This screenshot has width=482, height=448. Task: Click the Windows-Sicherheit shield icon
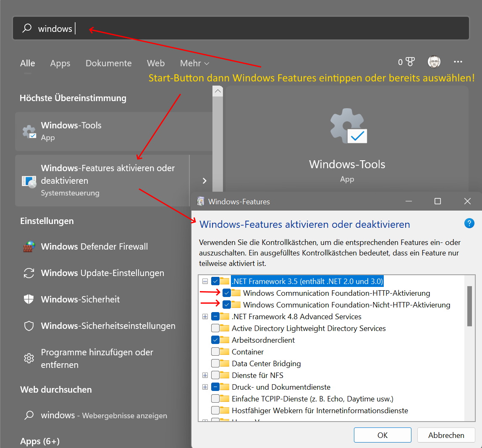point(29,300)
